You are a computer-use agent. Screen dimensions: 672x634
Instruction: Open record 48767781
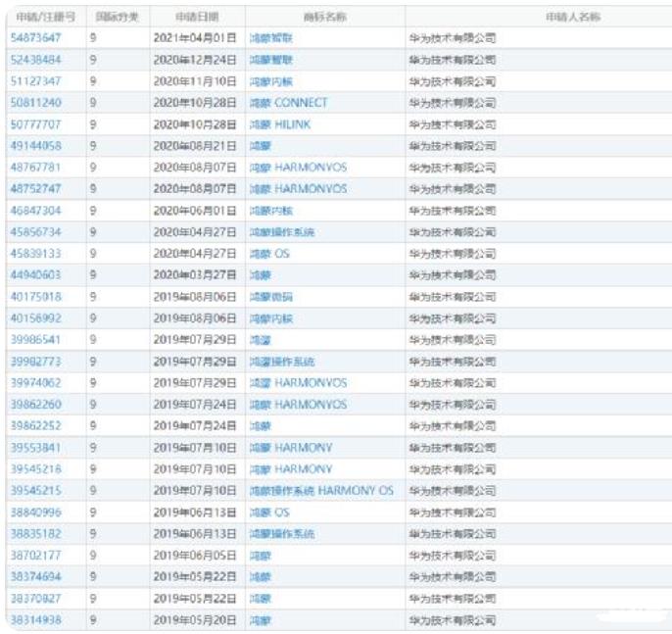click(35, 168)
